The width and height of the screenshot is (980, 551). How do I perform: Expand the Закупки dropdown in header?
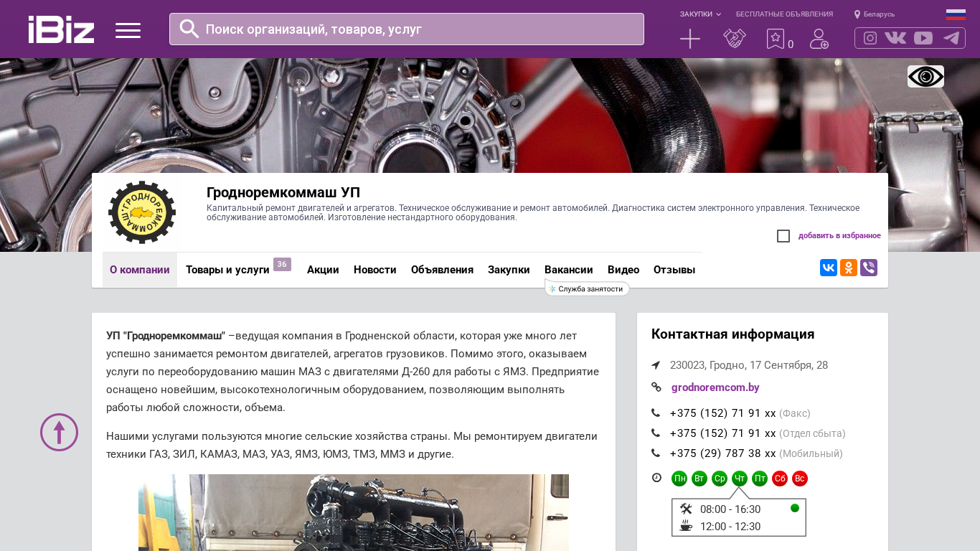coord(700,14)
